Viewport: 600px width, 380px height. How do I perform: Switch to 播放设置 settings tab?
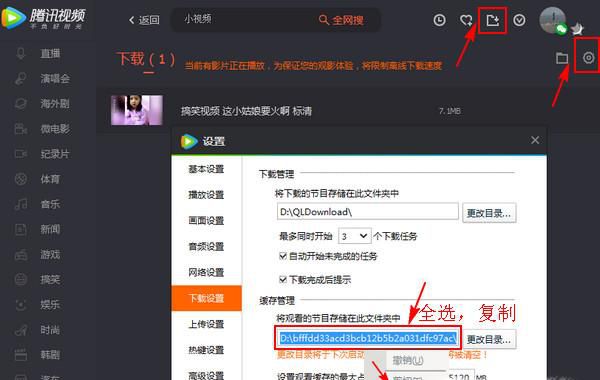point(206,195)
